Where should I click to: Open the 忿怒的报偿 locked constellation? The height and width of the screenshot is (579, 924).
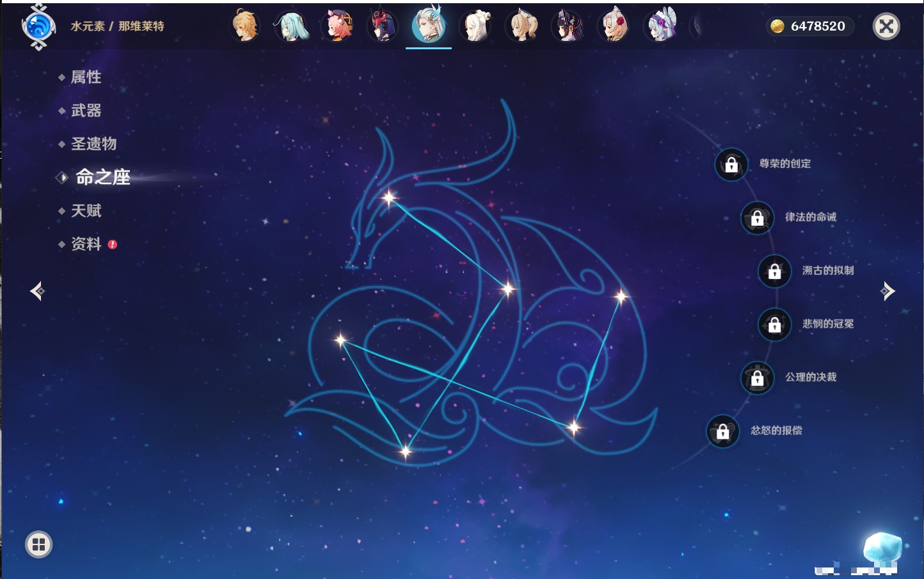point(722,431)
